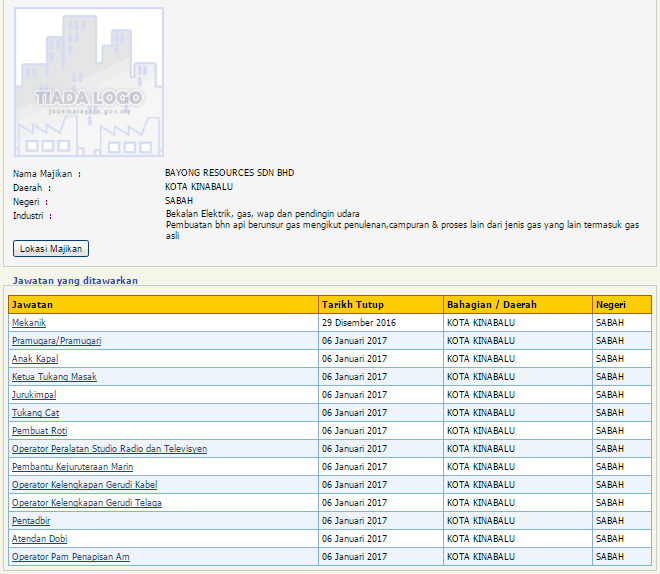Open the Pembuat Roti job link
This screenshot has width=660, height=574.
tap(40, 431)
